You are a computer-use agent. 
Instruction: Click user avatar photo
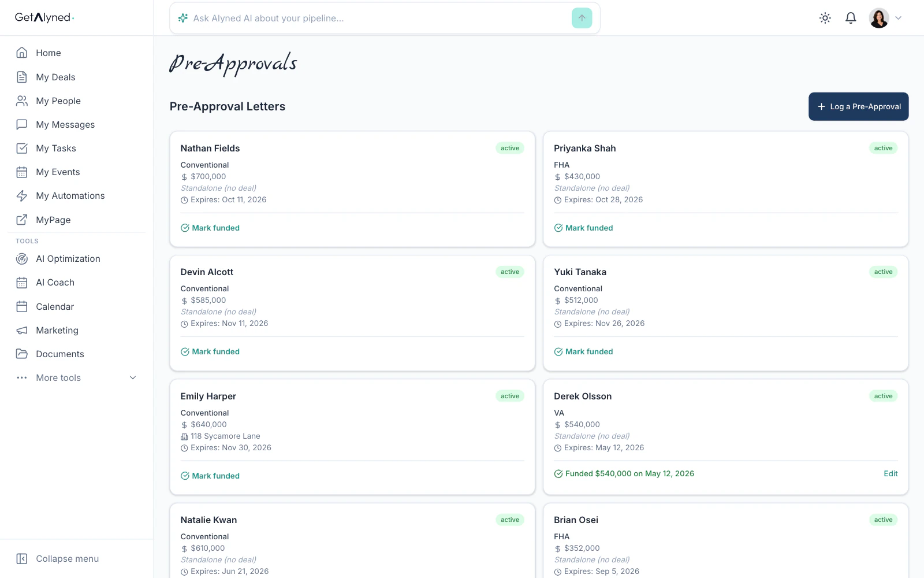879,18
